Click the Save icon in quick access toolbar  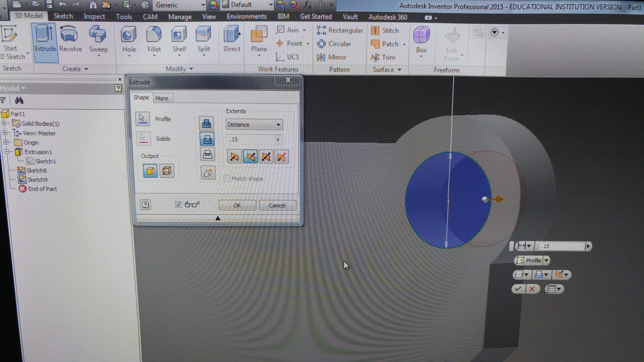[x=49, y=4]
